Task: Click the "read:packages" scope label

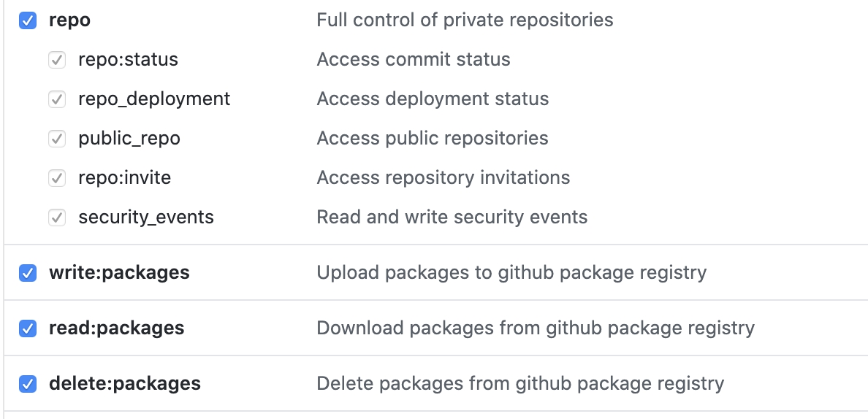Action: [x=116, y=328]
